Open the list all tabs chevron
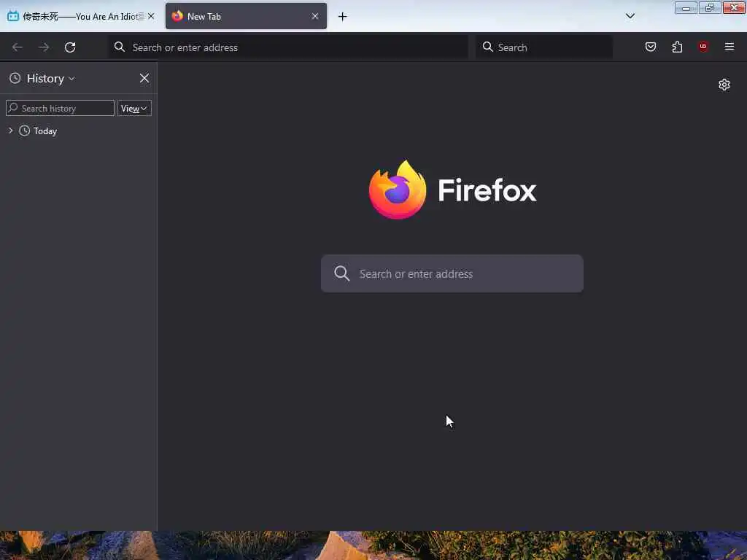 tap(630, 16)
